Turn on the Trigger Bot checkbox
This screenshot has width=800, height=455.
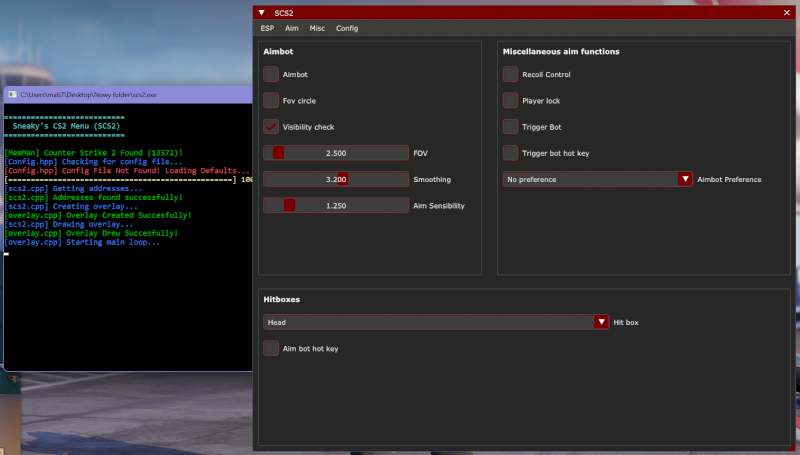click(x=511, y=127)
